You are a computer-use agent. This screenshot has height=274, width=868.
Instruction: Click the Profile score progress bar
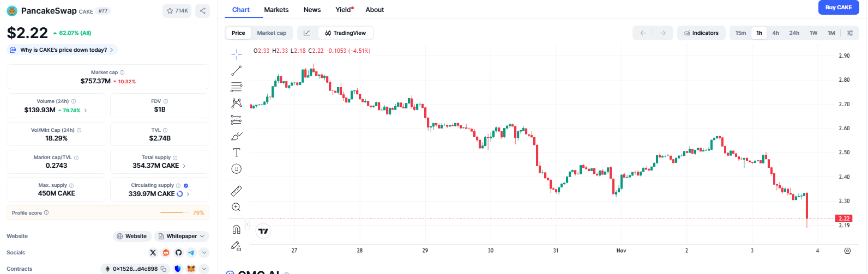point(174,212)
